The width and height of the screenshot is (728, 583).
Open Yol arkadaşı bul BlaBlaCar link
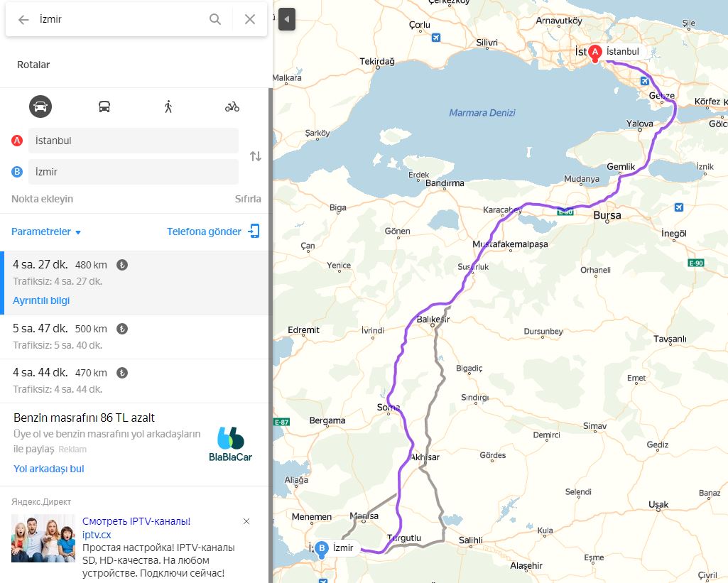point(49,469)
